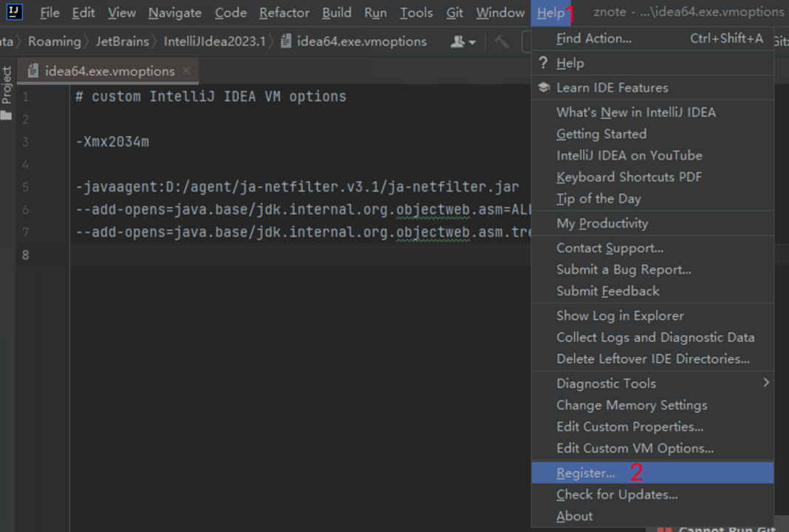The image size is (789, 532).
Task: Click line number 3 in gutter
Action: click(26, 142)
